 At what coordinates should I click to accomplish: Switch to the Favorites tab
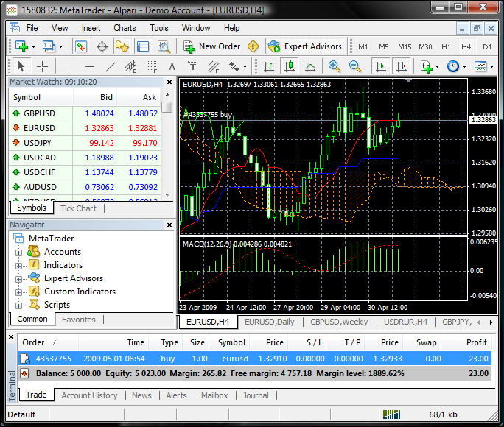pos(79,320)
